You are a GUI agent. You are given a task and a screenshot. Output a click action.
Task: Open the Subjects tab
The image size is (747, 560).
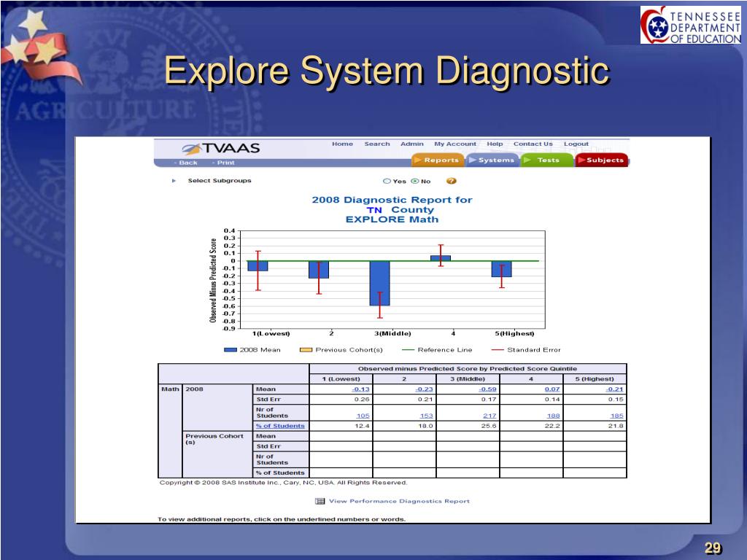(x=602, y=160)
